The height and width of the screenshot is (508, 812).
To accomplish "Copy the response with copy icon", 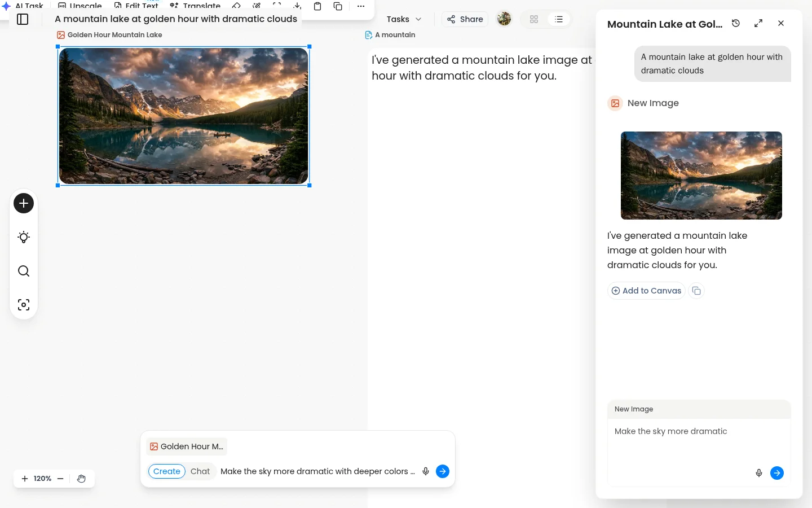I will [x=696, y=291].
